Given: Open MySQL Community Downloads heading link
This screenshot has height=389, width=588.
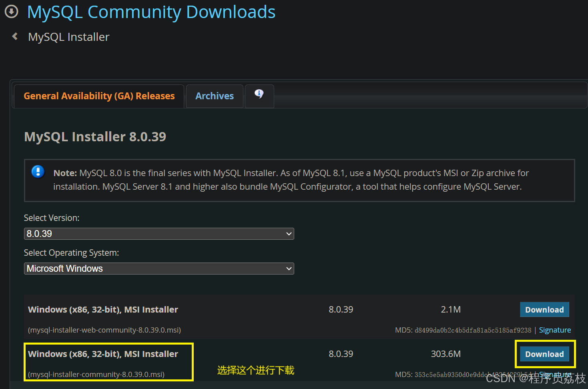Looking at the screenshot, I should click(151, 12).
